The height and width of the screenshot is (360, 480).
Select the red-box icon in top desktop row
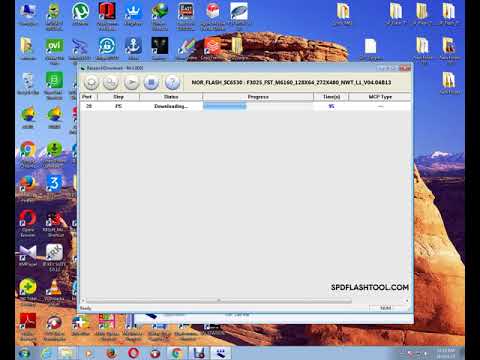213,16
